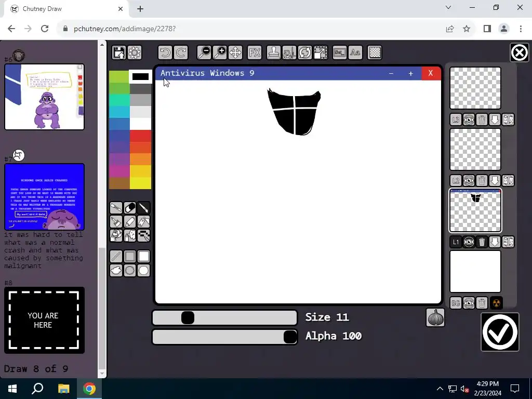Select the BG layer label button

456,303
